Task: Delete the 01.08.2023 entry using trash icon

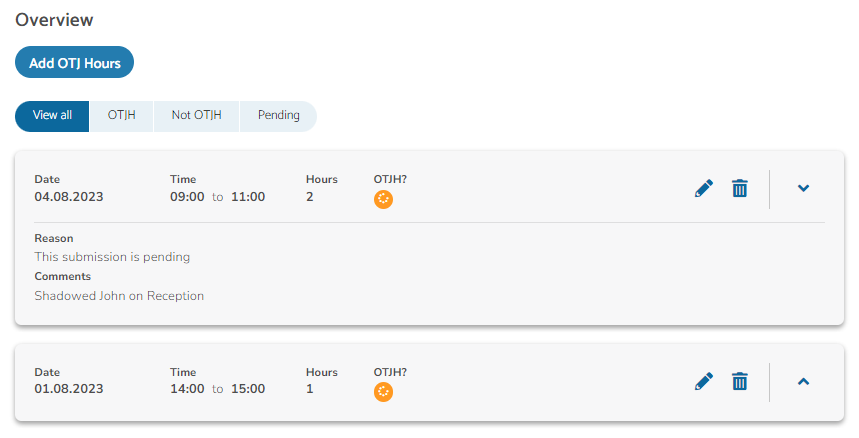Action: [x=740, y=381]
